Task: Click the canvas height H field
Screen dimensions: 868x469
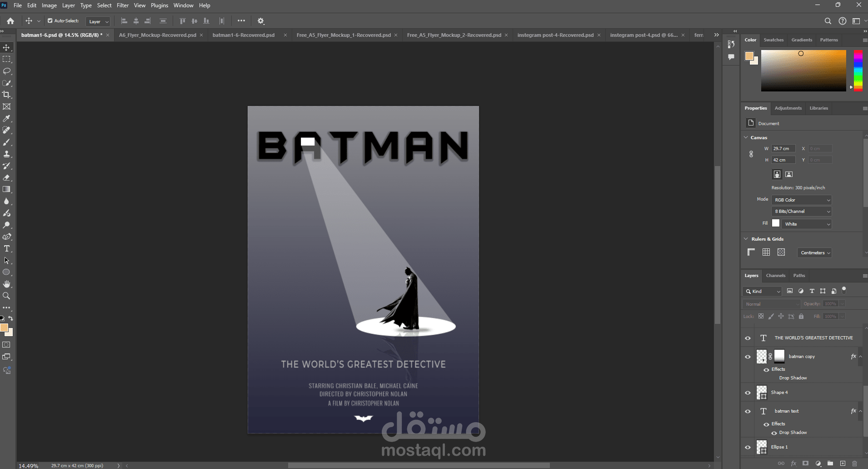Action: pyautogui.click(x=783, y=160)
